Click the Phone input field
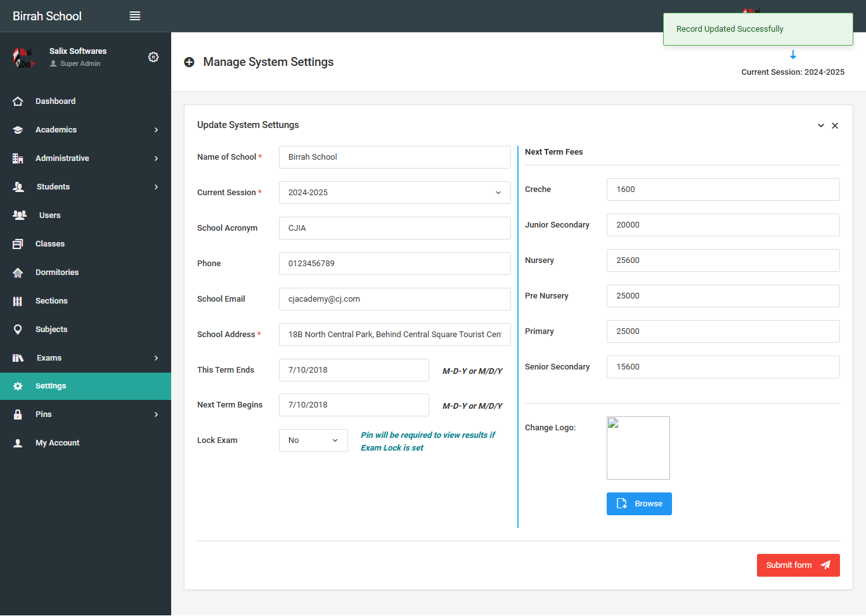 pyautogui.click(x=395, y=264)
